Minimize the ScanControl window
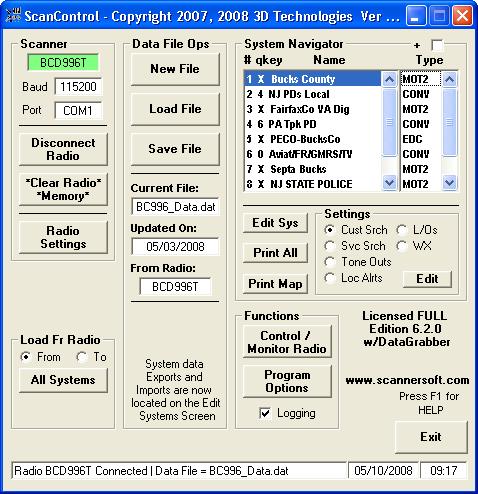The height and width of the screenshot is (494, 478). pyautogui.click(x=416, y=16)
